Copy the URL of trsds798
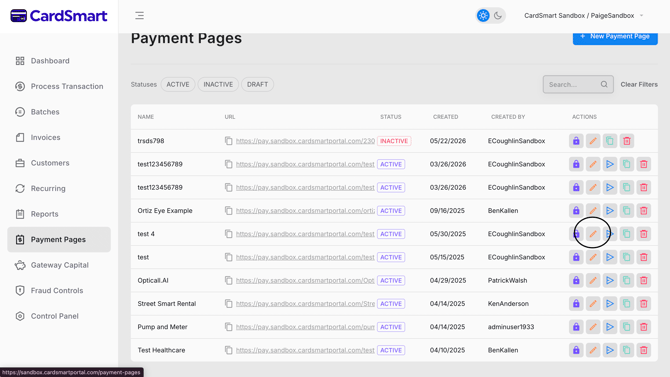The height and width of the screenshot is (377, 670). click(x=229, y=141)
